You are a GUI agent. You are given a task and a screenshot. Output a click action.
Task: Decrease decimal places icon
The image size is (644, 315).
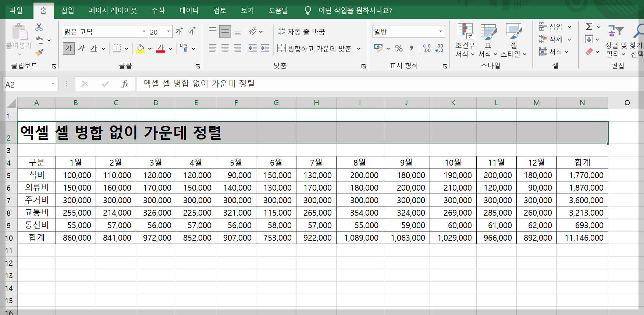tap(439, 48)
